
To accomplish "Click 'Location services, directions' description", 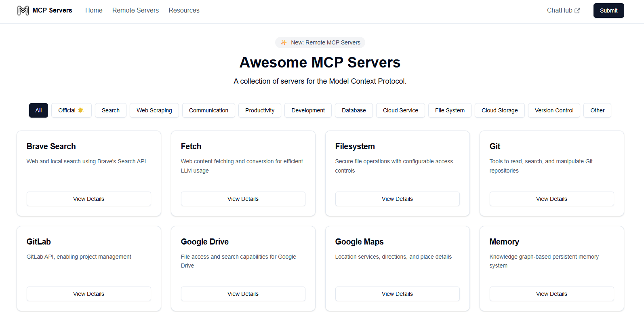I will pyautogui.click(x=394, y=257).
